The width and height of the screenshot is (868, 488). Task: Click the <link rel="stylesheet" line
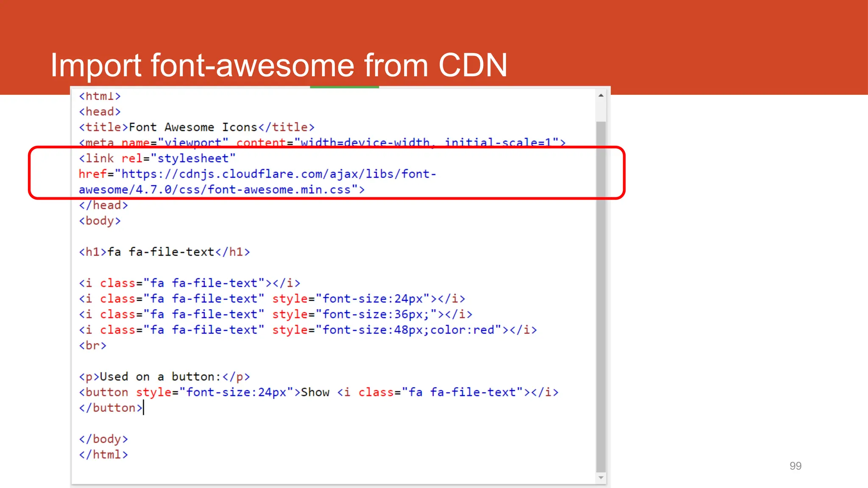pos(157,158)
